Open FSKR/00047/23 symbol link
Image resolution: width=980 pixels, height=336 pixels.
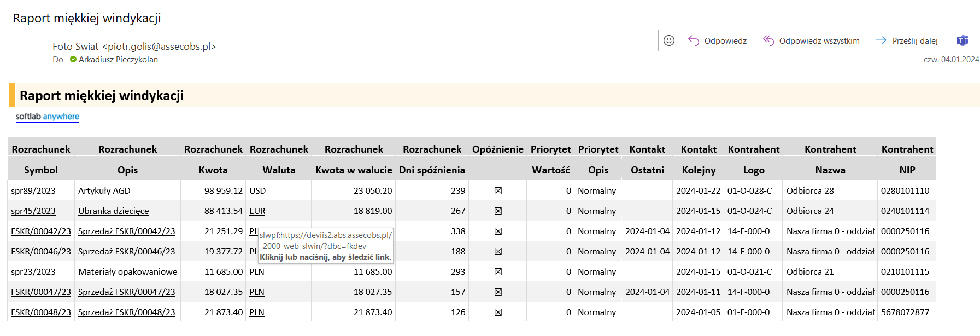pyautogui.click(x=41, y=292)
